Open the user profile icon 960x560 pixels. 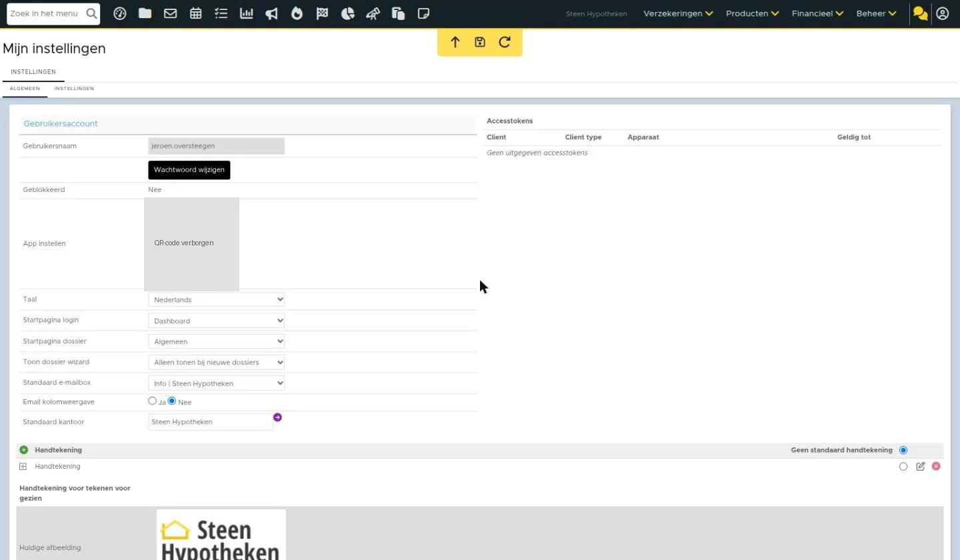(943, 13)
